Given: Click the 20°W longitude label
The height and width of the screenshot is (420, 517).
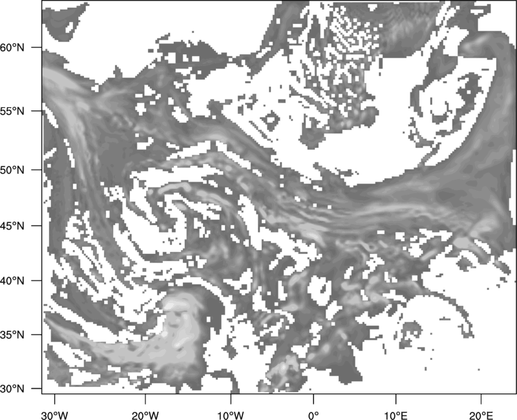Looking at the screenshot, I should tap(145, 415).
